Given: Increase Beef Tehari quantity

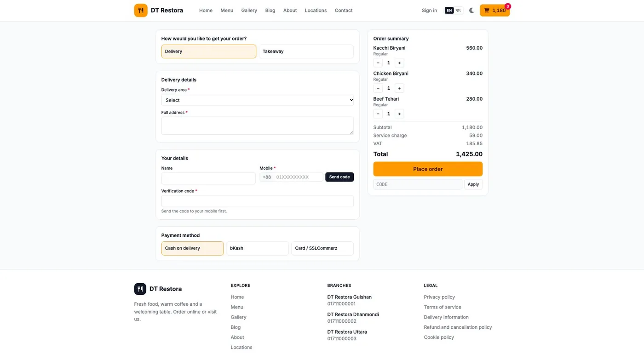Looking at the screenshot, I should (399, 114).
